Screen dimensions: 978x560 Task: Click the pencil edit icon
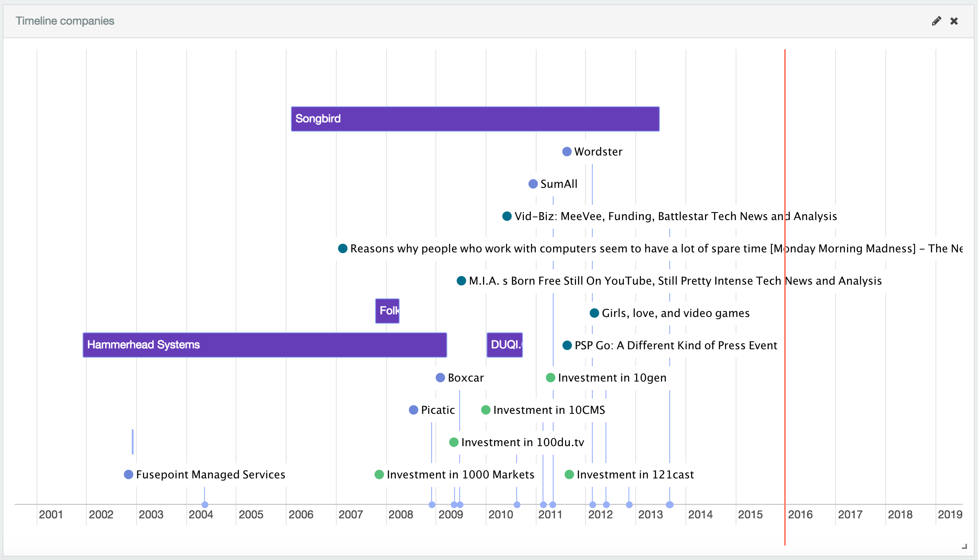coord(936,21)
